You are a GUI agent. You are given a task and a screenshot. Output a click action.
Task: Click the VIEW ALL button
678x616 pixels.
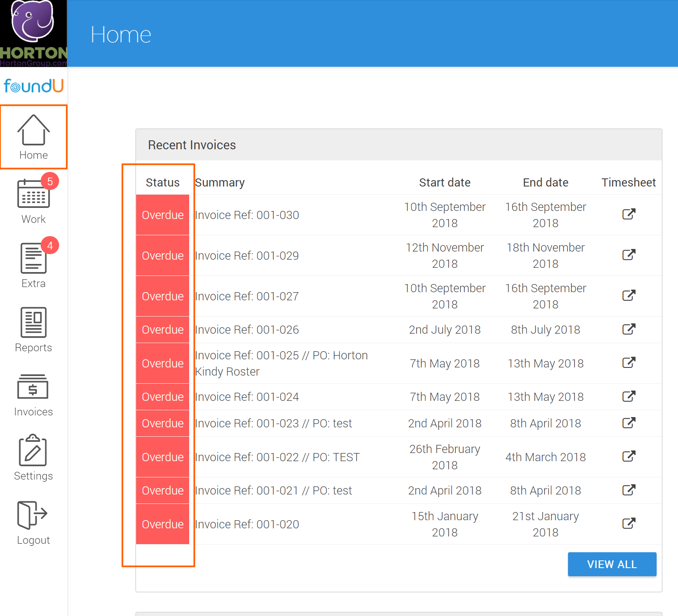(x=612, y=564)
